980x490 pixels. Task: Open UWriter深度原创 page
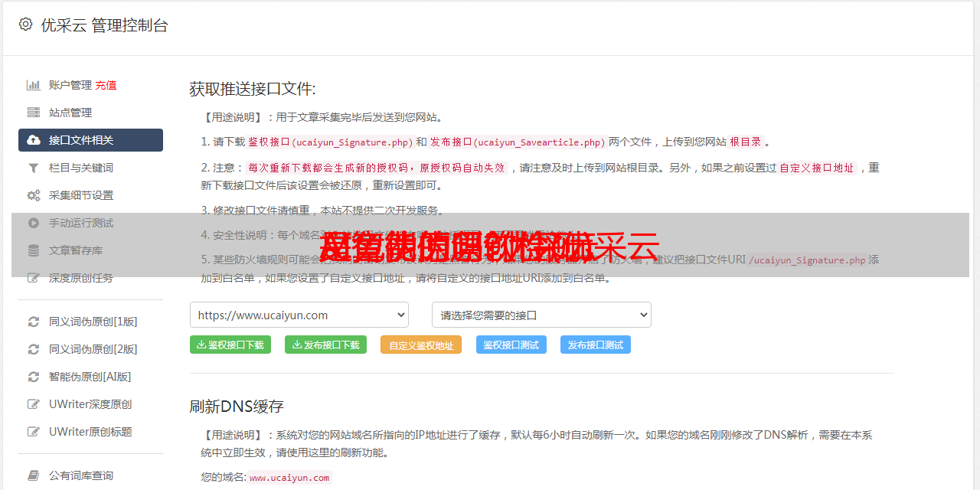[x=90, y=404]
